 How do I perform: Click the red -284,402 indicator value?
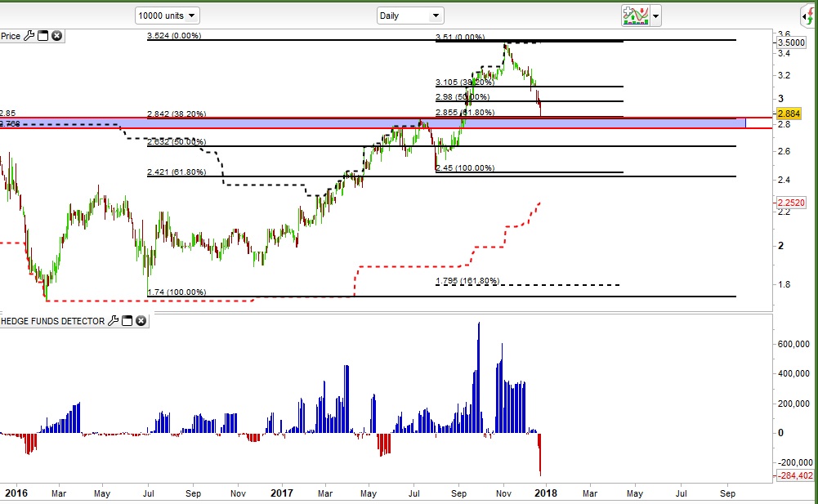click(796, 475)
